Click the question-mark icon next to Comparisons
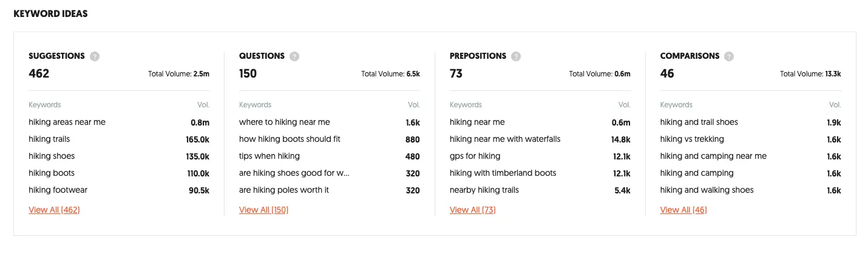This screenshot has width=868, height=254. (729, 56)
